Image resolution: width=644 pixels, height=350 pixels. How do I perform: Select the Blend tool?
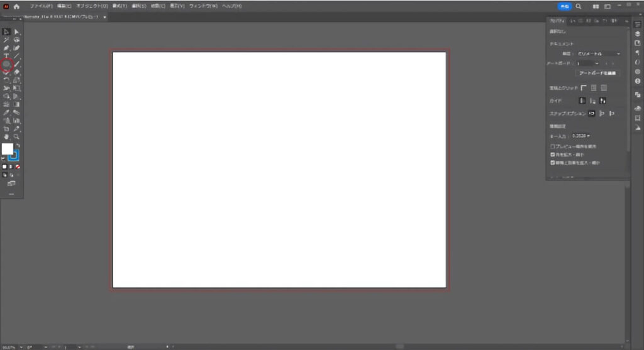coord(16,112)
